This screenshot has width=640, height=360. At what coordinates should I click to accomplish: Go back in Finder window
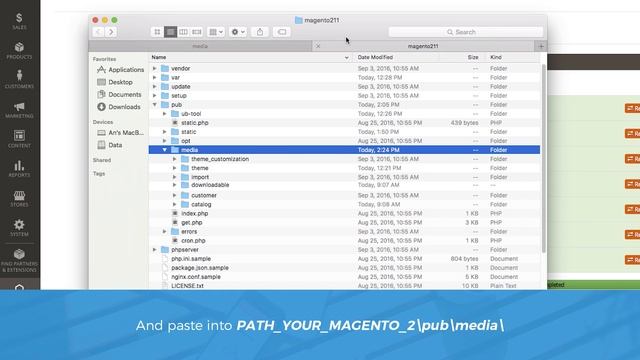[98, 32]
